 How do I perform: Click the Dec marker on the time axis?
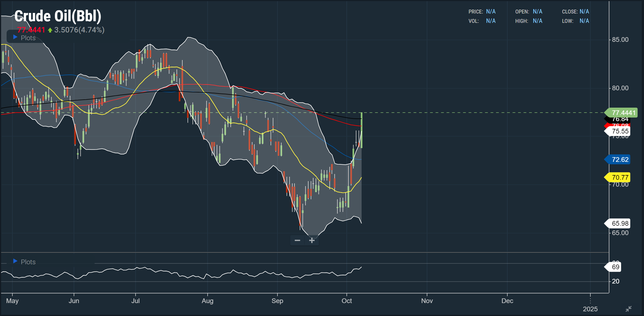[x=507, y=301]
